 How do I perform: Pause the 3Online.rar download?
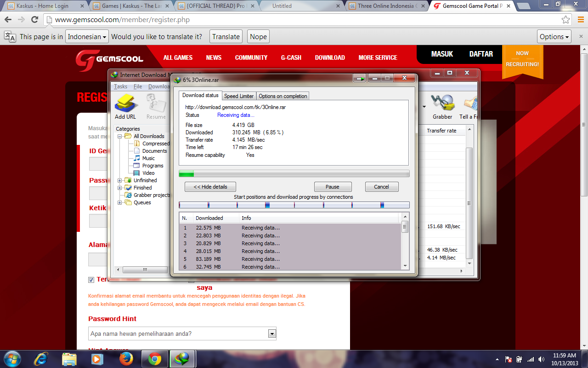pyautogui.click(x=333, y=187)
